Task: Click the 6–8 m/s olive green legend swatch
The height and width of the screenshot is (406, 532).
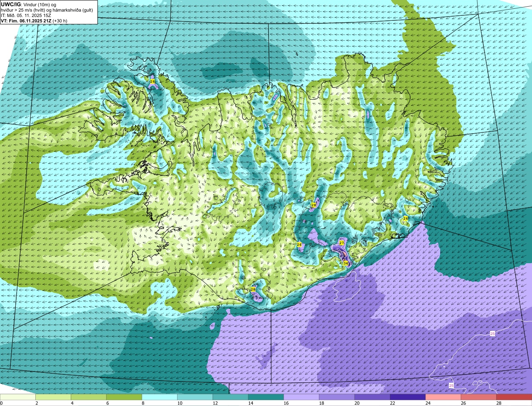Action: [124, 397]
